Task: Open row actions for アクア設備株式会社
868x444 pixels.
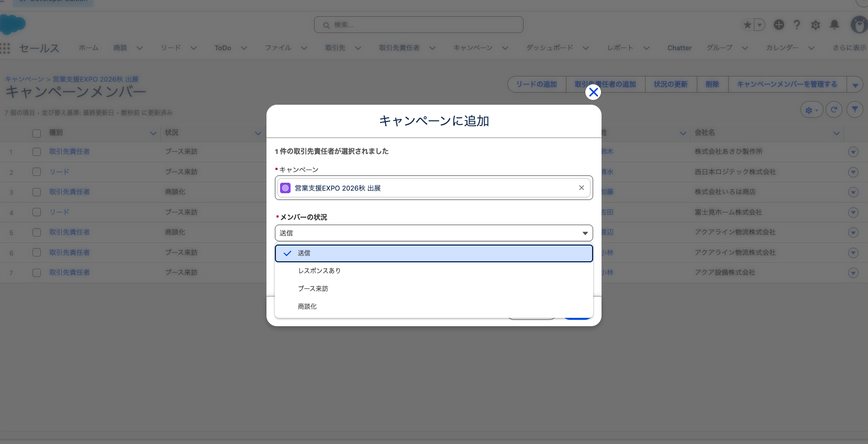Action: (853, 273)
